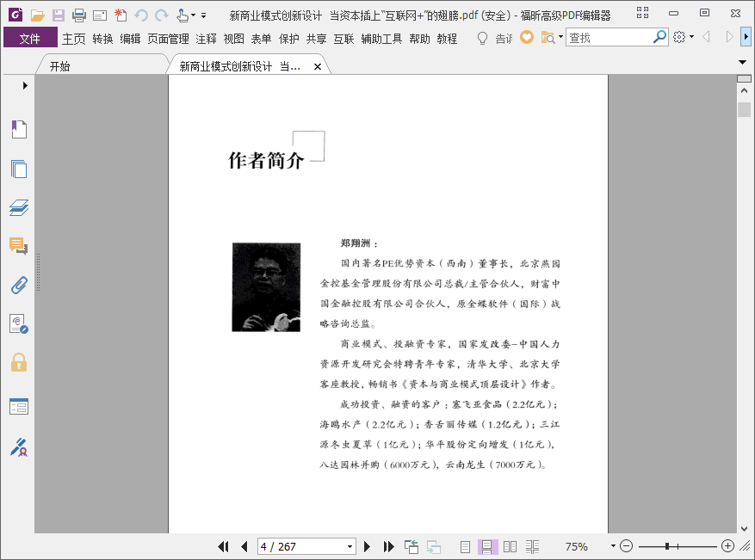
Task: Open the Attachments paperclip panel
Action: [x=19, y=285]
